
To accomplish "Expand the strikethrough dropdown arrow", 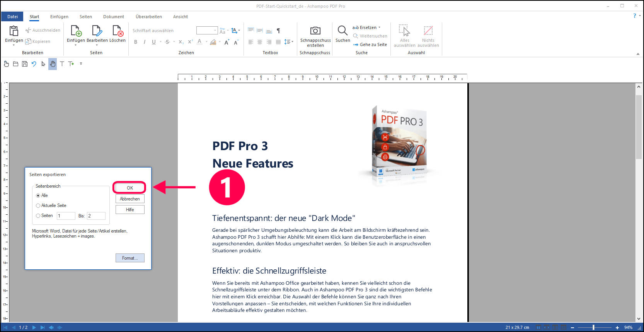I will click(174, 42).
